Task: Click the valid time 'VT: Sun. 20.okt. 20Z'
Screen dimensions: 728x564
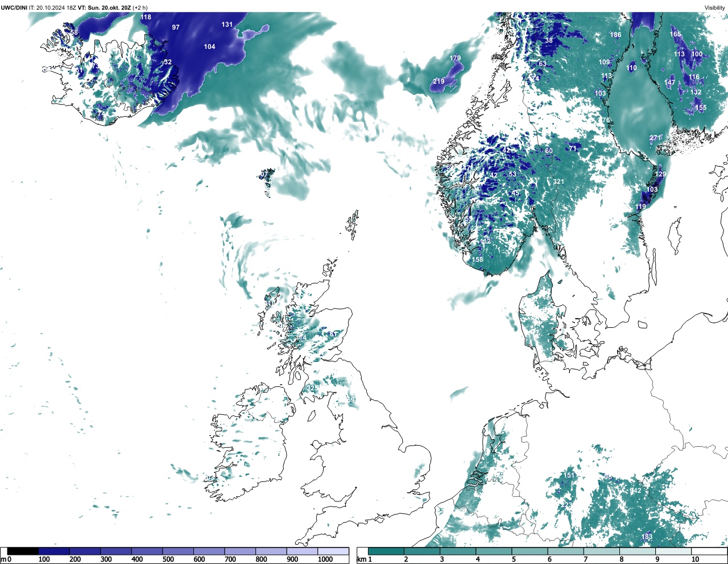Action: (x=104, y=7)
